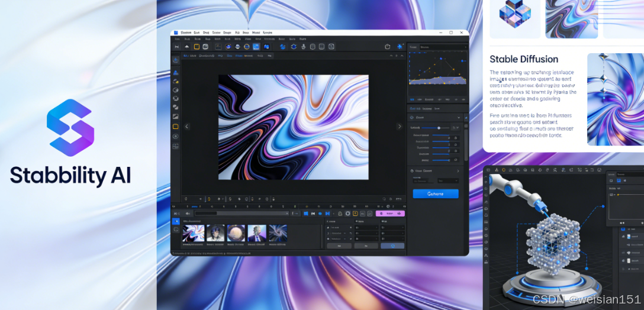Image resolution: width=644 pixels, height=310 pixels.
Task: Open the long dropdown in the bottom bar
Action: coord(242,214)
